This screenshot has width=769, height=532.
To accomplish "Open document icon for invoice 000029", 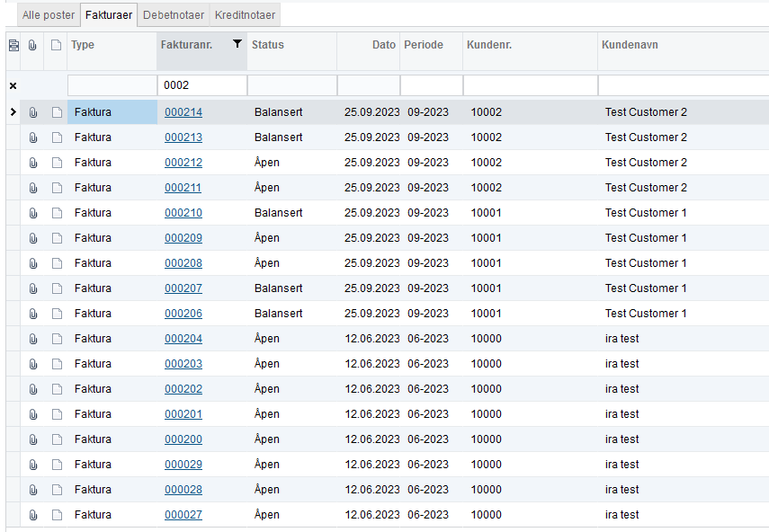I will click(x=57, y=465).
